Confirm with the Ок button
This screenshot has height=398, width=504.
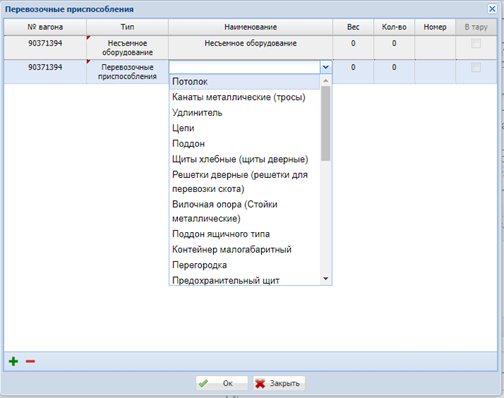[x=222, y=383]
